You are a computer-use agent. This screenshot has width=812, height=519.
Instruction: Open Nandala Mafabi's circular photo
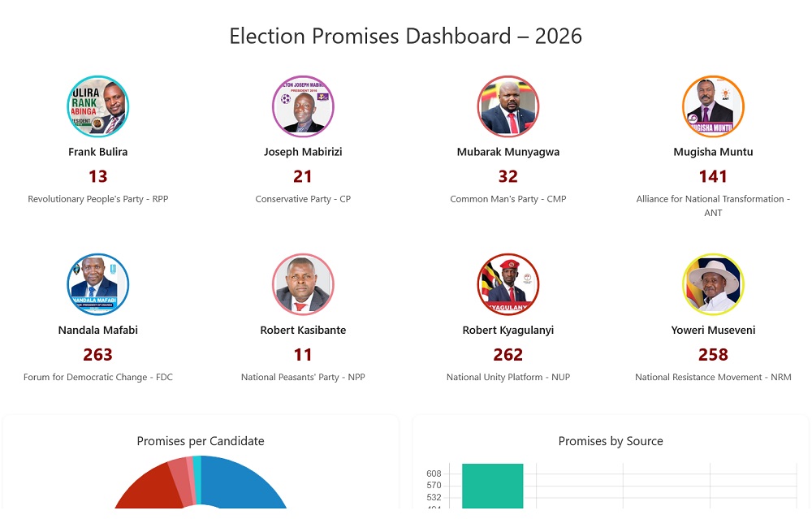tap(98, 284)
